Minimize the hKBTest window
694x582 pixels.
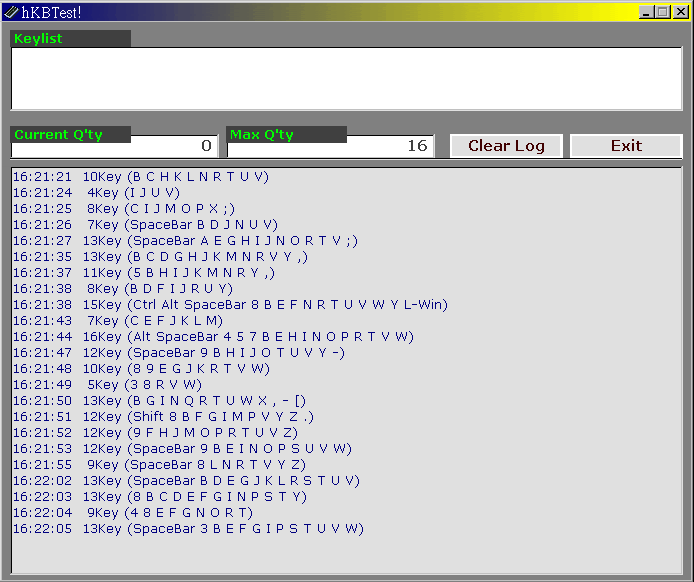(646, 12)
